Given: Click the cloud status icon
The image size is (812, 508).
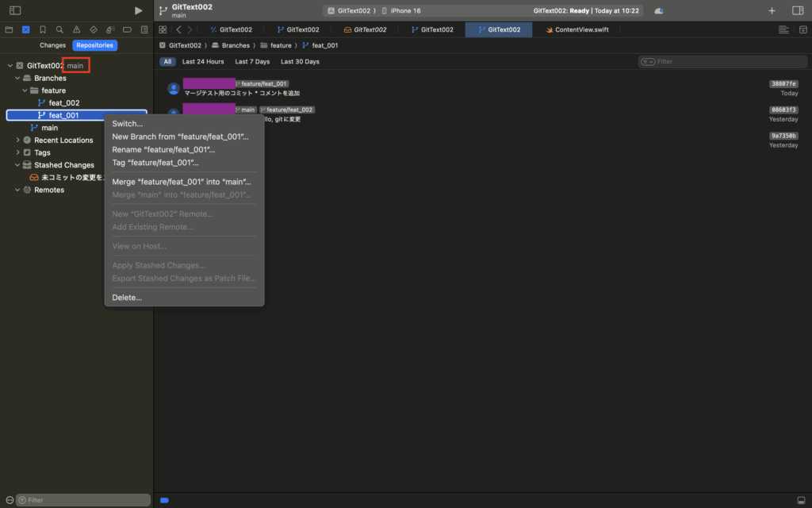Looking at the screenshot, I should [659, 10].
